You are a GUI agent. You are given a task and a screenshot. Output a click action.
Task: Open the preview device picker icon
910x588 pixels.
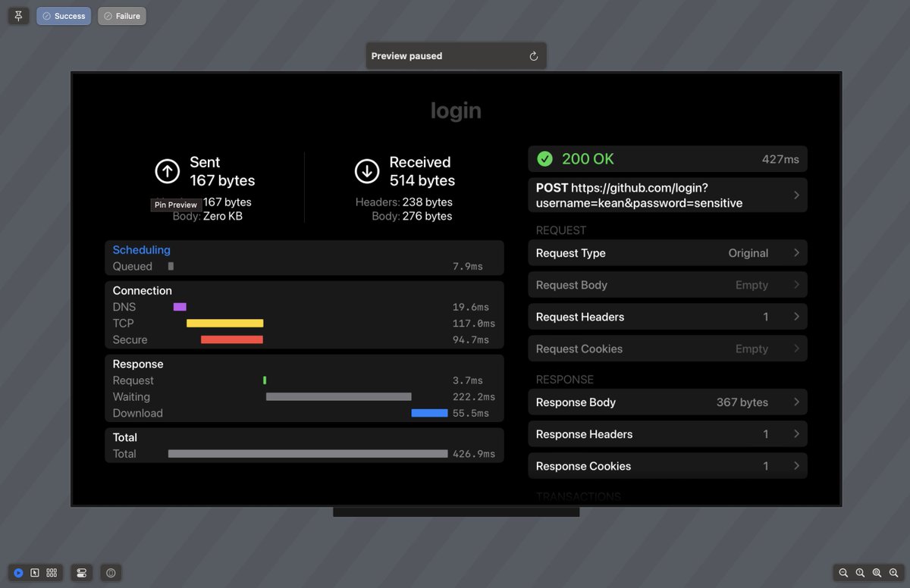(111, 573)
